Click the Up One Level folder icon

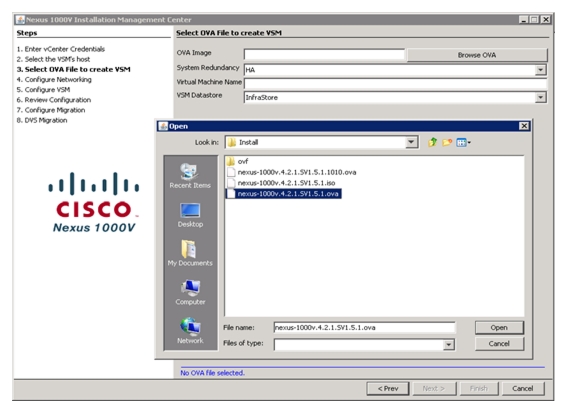tap(432, 142)
